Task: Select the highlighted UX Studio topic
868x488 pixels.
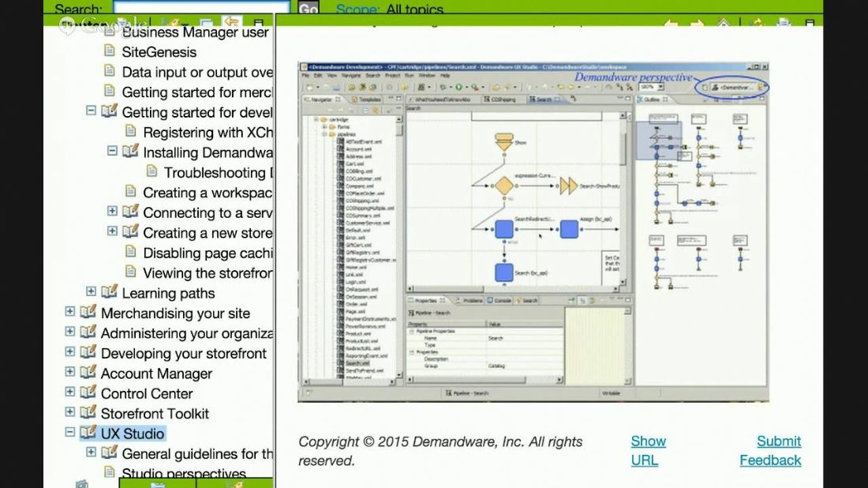Action: [133, 434]
